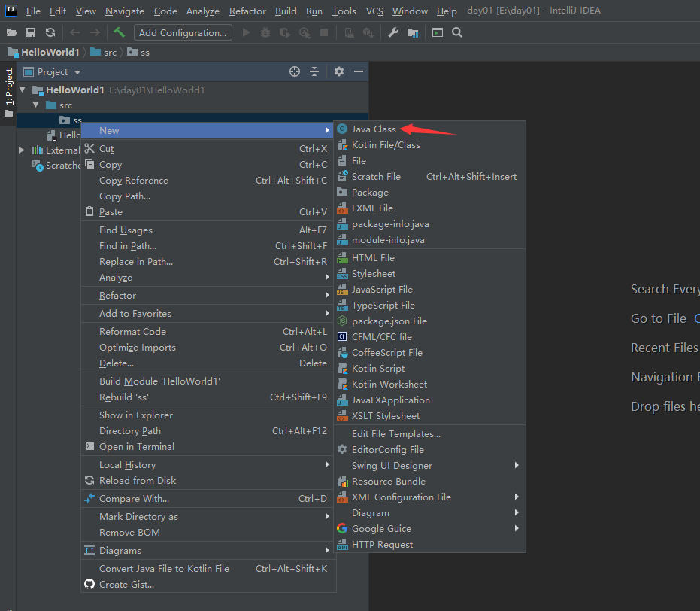Expand the Local History submenu
Viewport: 700px width, 611px height.
coord(208,465)
